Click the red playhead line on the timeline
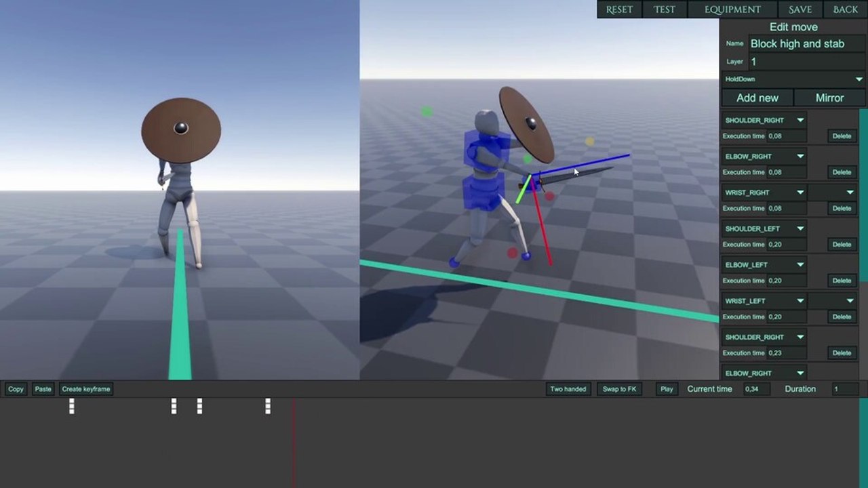The width and height of the screenshot is (868, 488). (294, 443)
